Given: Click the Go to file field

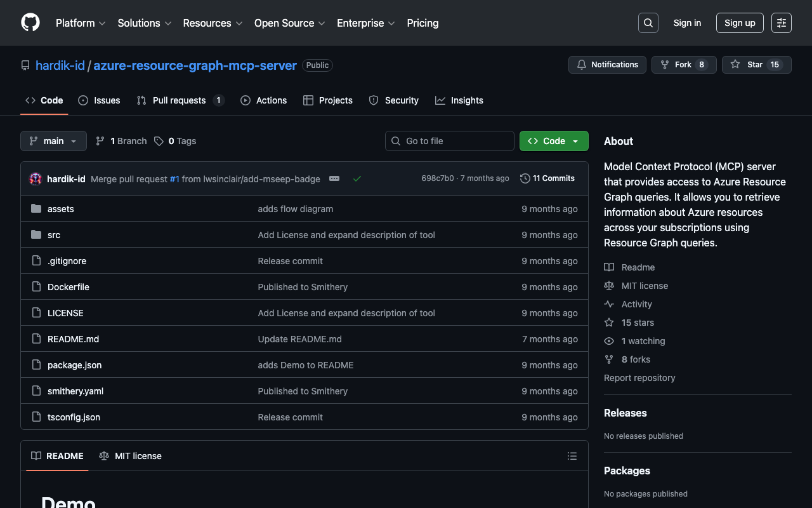Looking at the screenshot, I should [x=450, y=141].
